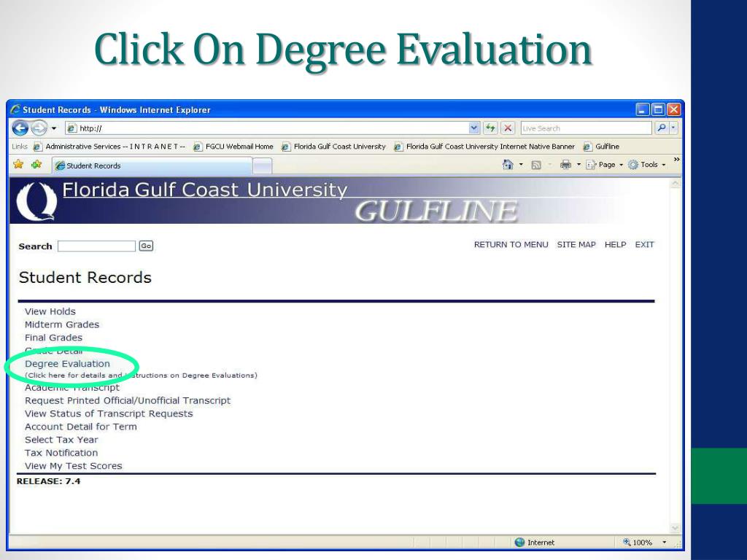Open the Final Grades link

coord(53,338)
